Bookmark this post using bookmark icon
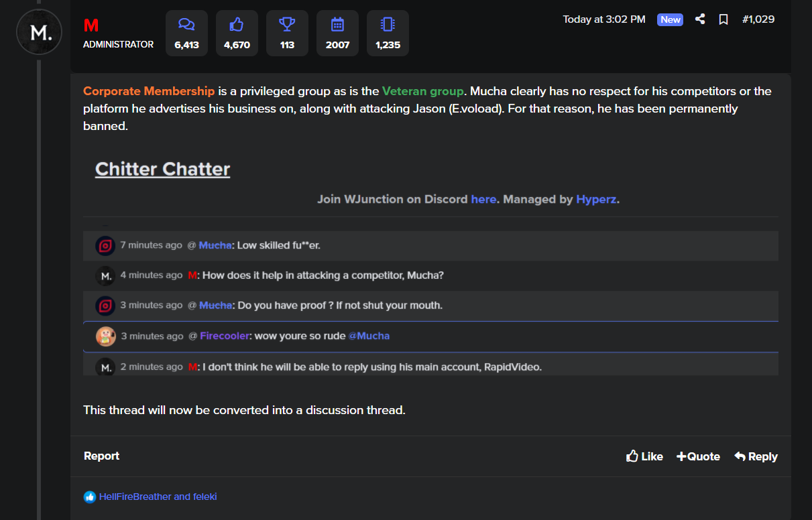 (723, 19)
